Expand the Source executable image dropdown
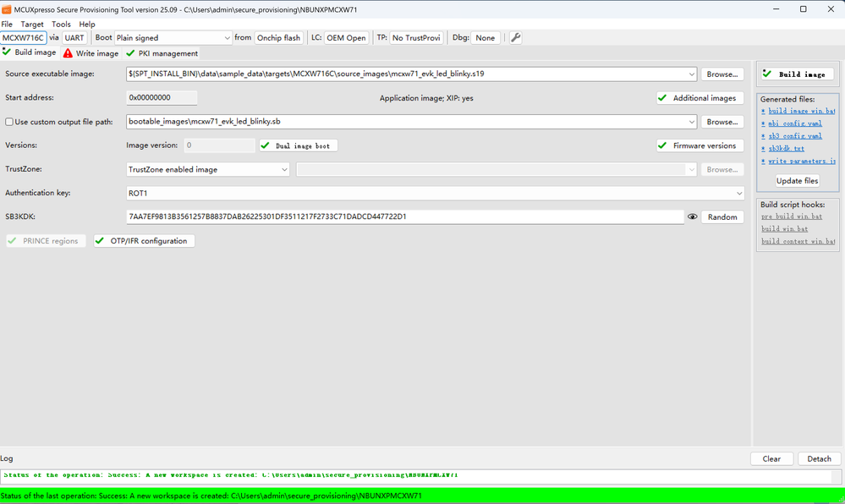 pos(691,74)
